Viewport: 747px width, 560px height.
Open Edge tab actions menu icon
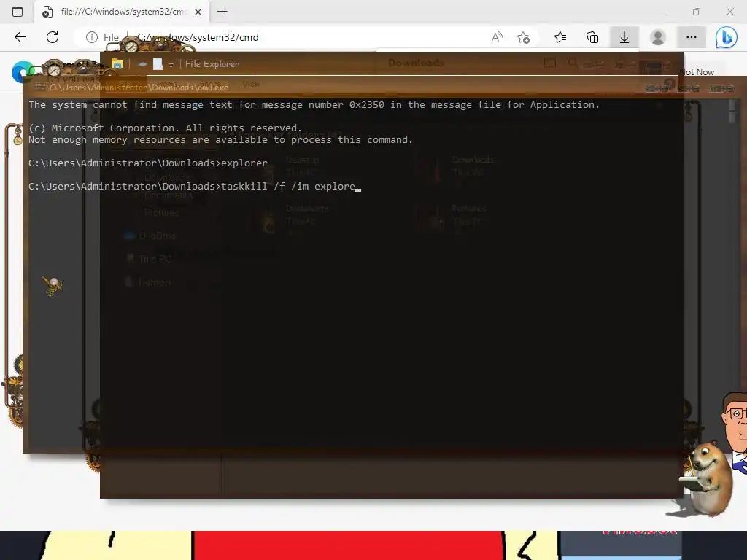point(18,12)
